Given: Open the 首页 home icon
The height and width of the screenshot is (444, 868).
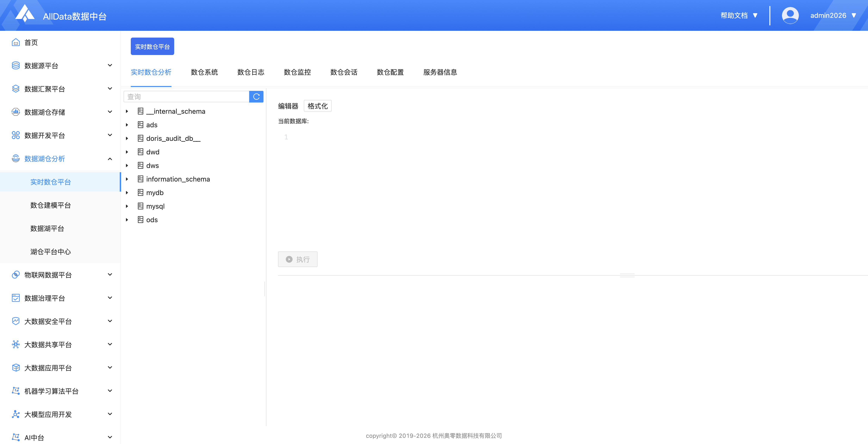Looking at the screenshot, I should [x=15, y=42].
